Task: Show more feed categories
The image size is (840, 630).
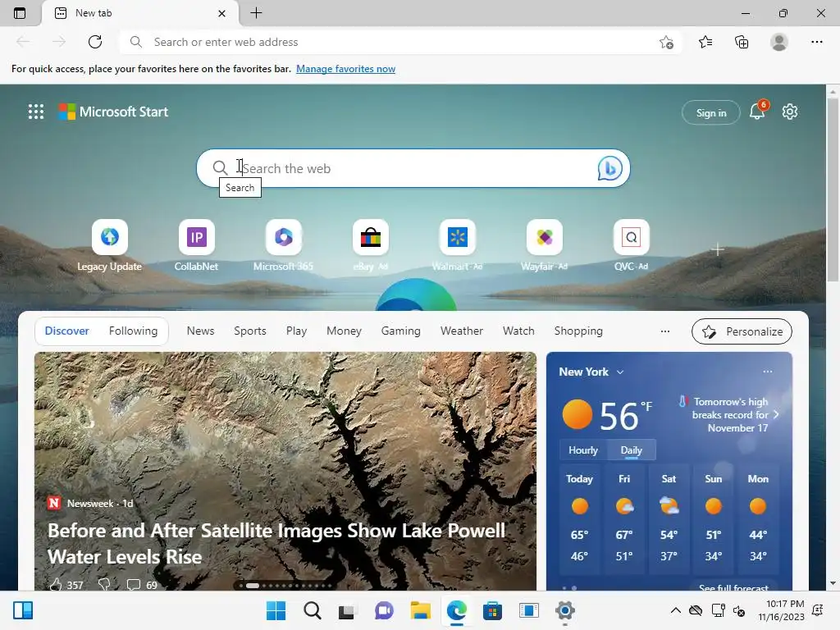Action: pyautogui.click(x=664, y=331)
